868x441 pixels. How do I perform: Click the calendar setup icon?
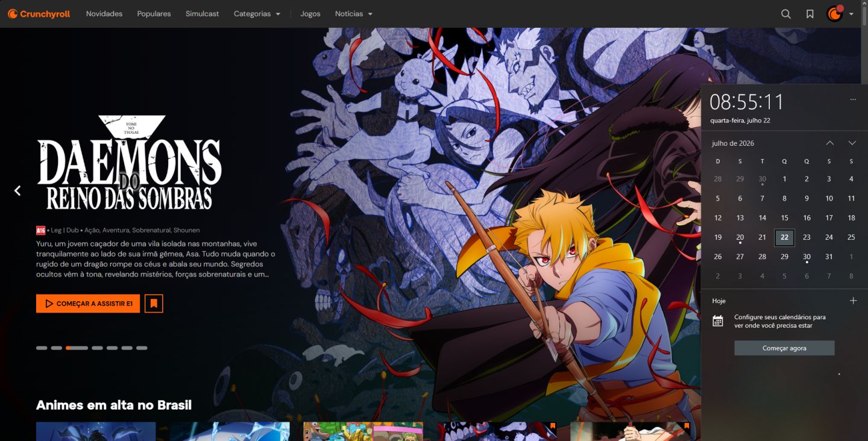click(717, 321)
